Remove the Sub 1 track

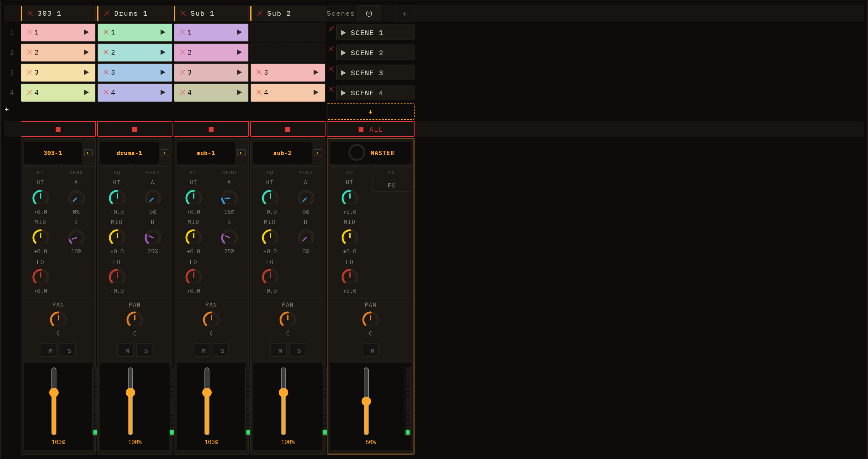183,13
